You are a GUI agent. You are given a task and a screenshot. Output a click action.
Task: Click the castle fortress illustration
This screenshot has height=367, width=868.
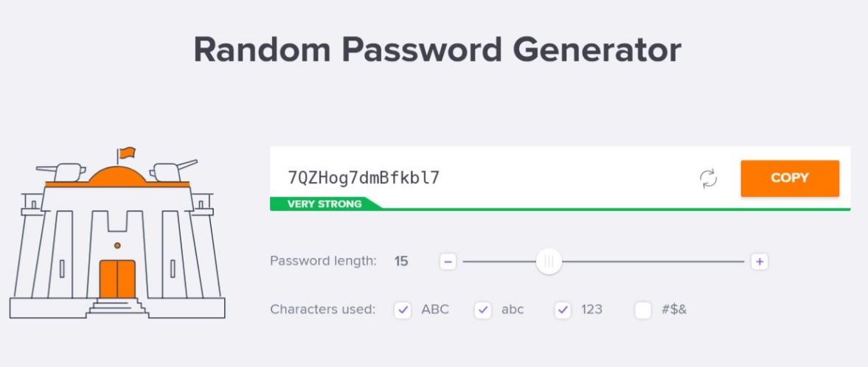pyautogui.click(x=117, y=243)
